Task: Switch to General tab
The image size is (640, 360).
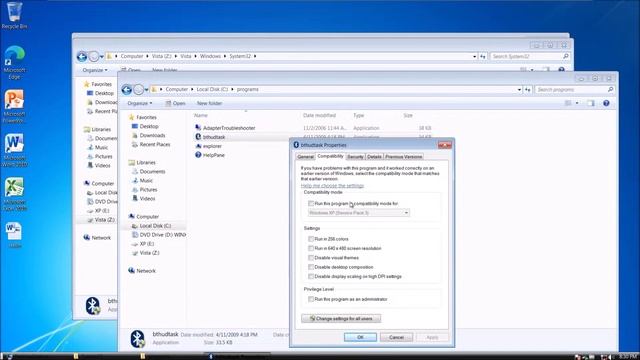Action: (x=305, y=157)
